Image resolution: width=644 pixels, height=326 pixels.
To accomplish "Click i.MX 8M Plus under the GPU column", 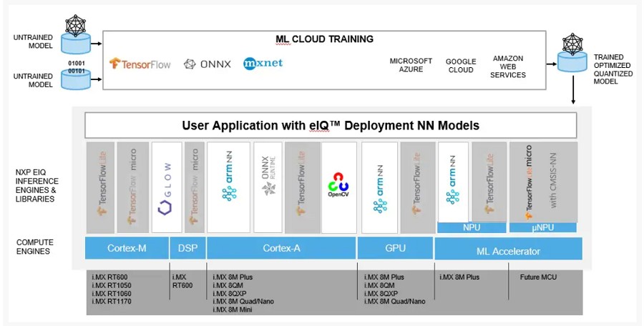I will (384, 277).
